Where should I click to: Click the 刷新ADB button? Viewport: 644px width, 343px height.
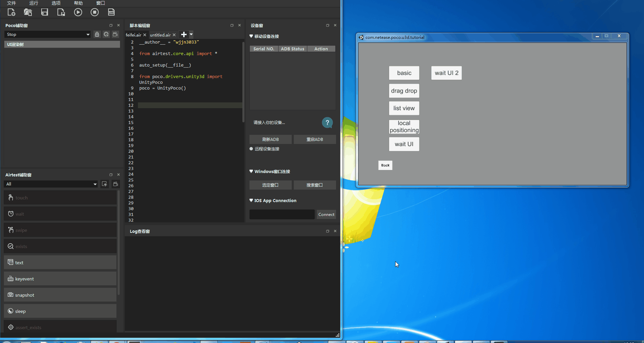point(270,139)
